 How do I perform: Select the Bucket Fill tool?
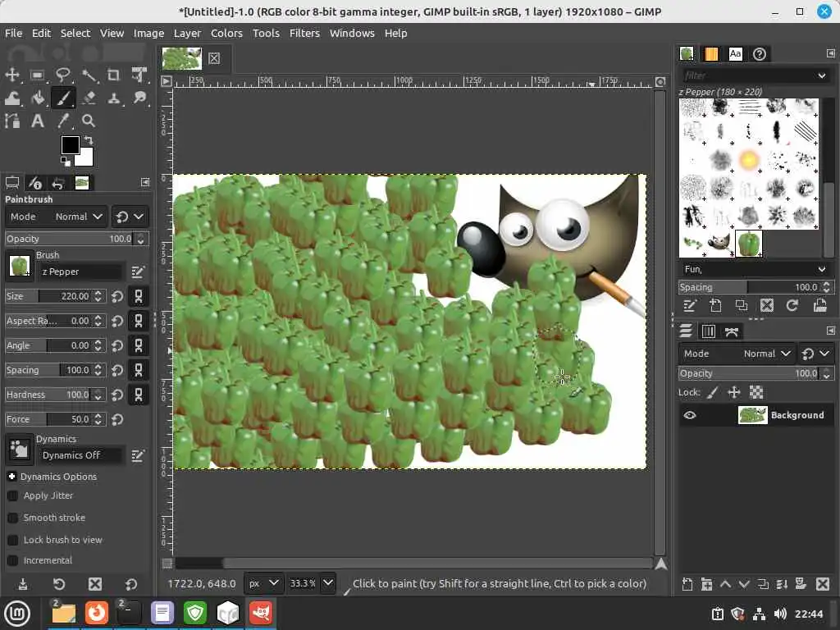click(37, 98)
